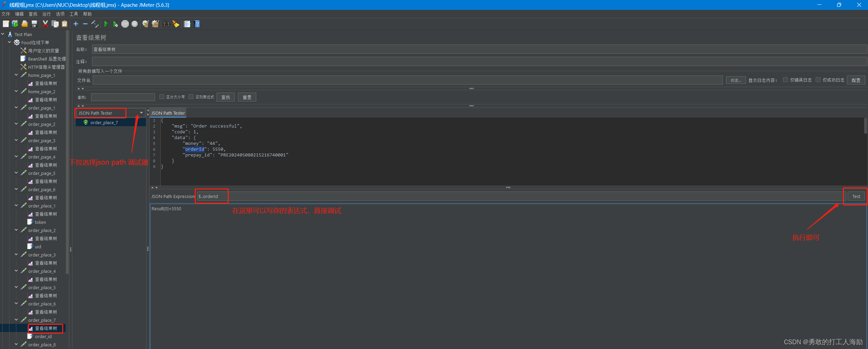Select the BeanShell 后置处理 element
This screenshot has height=349, width=868.
tap(47, 59)
